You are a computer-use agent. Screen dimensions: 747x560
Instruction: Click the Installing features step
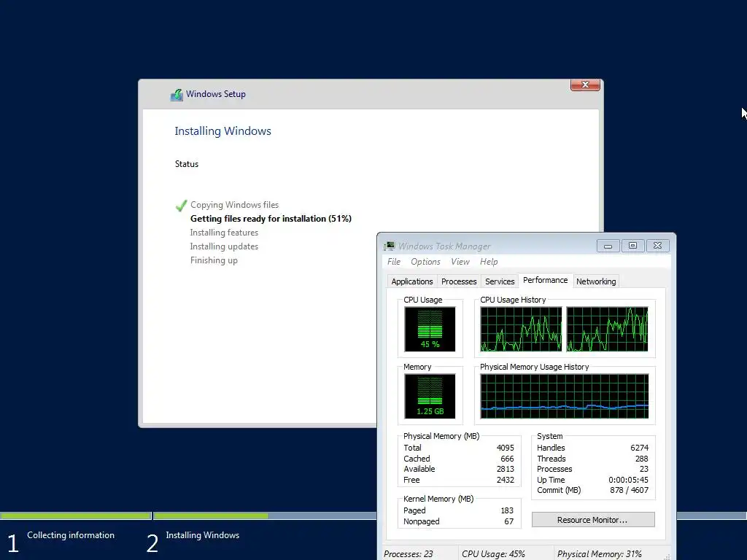(224, 233)
